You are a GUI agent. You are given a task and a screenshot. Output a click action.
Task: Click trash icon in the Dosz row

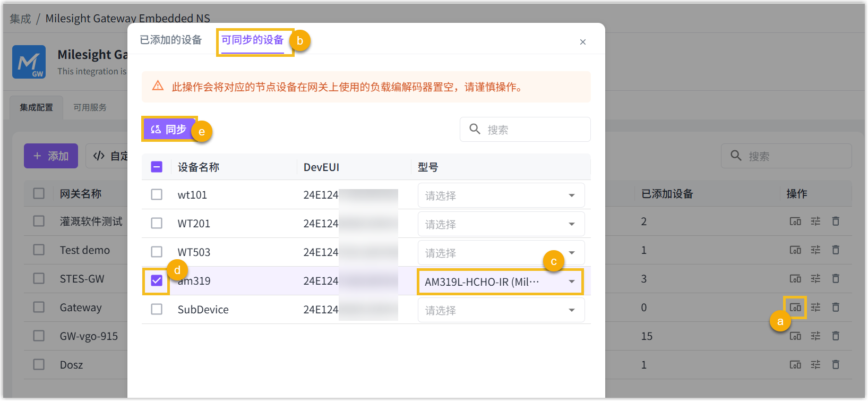(x=836, y=365)
